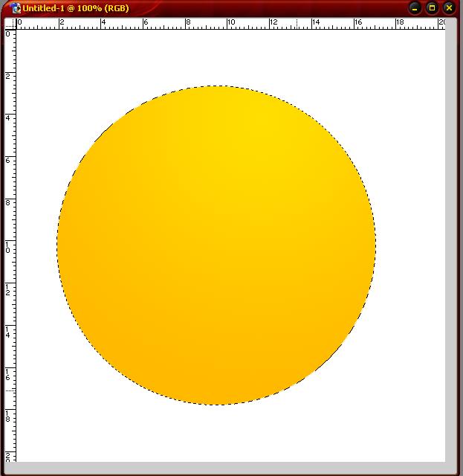The width and height of the screenshot is (463, 476).
Task: Minimize the Untitled-1 document window
Action: (415, 8)
